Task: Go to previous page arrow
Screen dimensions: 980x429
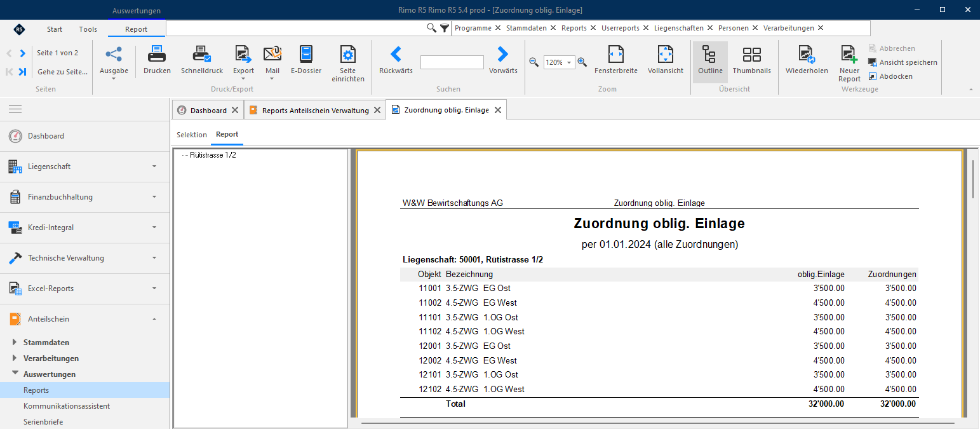Action: pos(9,53)
